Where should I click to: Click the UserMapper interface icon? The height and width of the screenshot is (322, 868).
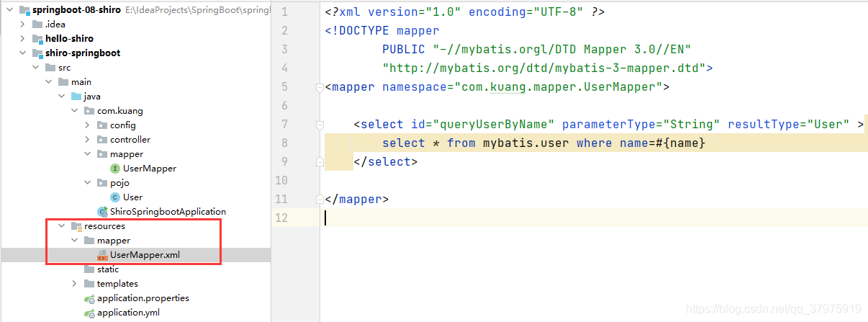pos(114,169)
